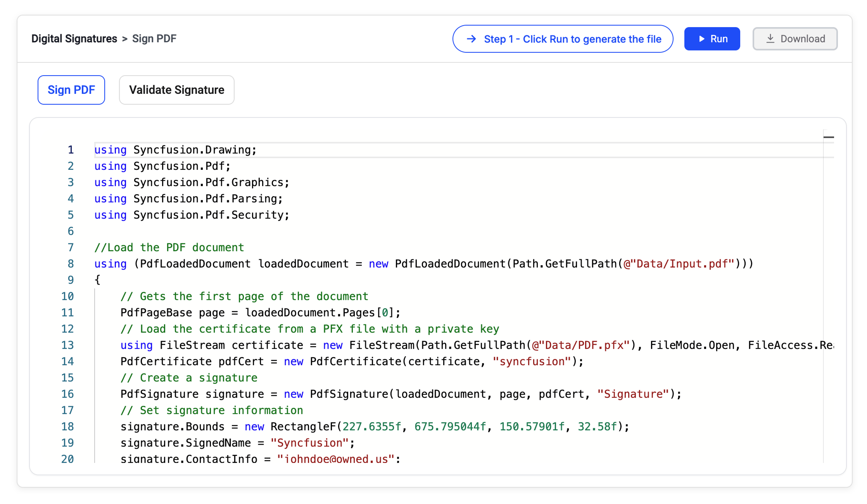Click the "Syncfusion" SignedName string
This screenshot has height=504, width=867.
(309, 443)
